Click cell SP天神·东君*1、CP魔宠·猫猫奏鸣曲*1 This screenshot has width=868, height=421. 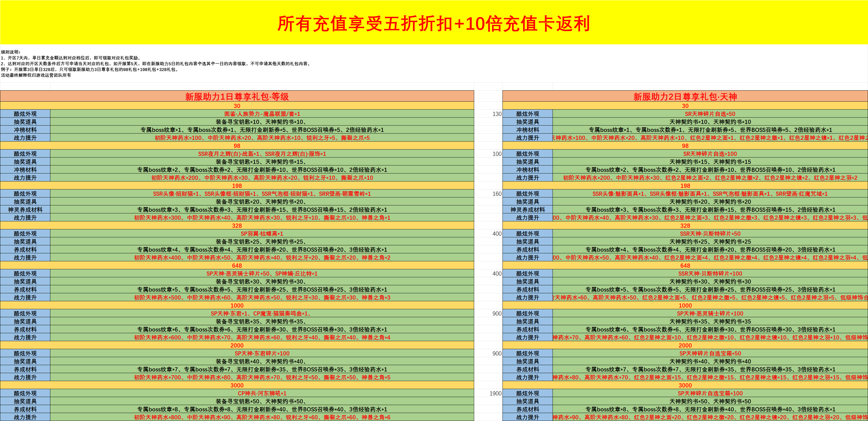(262, 313)
